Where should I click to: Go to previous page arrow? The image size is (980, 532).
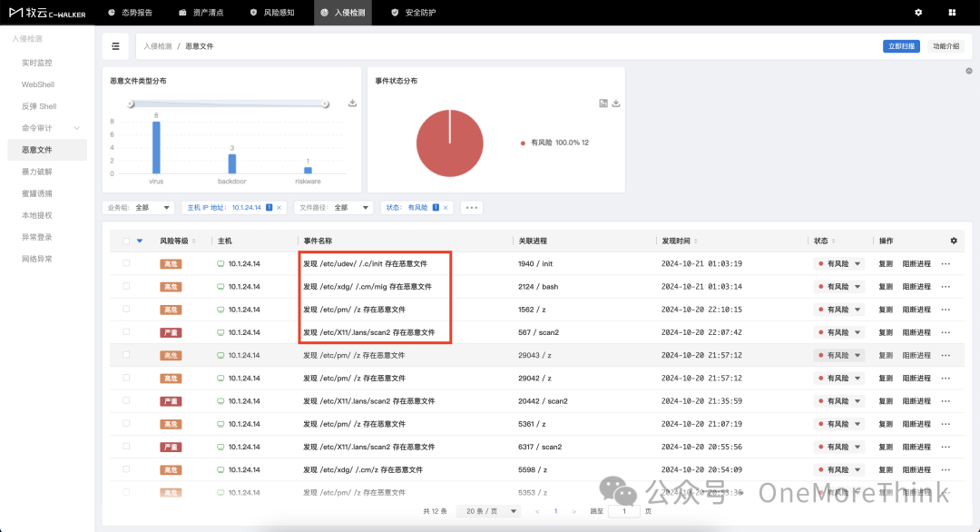point(537,511)
